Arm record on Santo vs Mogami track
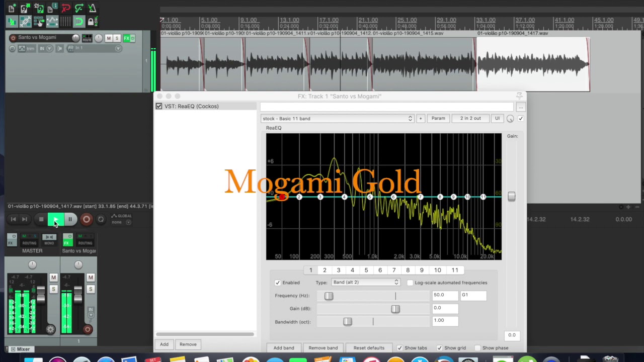This screenshot has width=644, height=362. click(13, 38)
